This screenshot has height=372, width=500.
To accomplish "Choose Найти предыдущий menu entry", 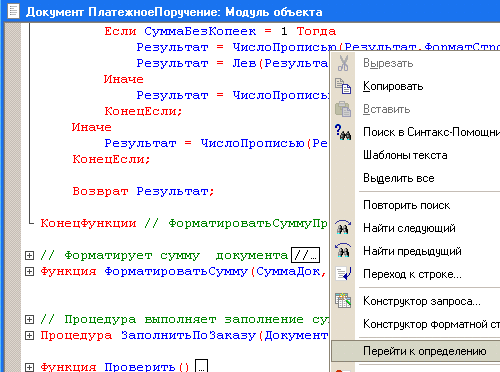I will (x=412, y=251).
